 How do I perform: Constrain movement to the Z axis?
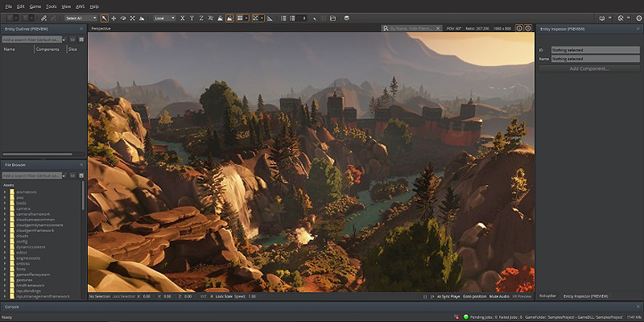tap(201, 18)
